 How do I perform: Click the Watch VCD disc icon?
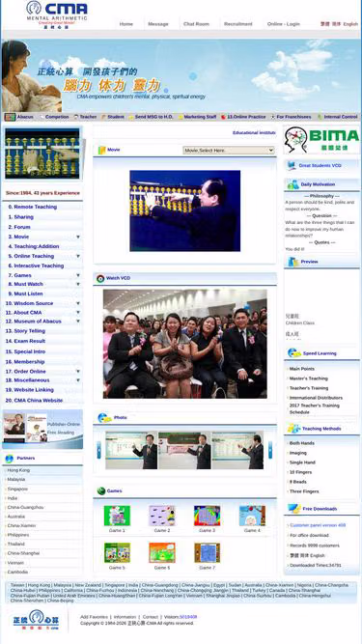pyautogui.click(x=100, y=278)
